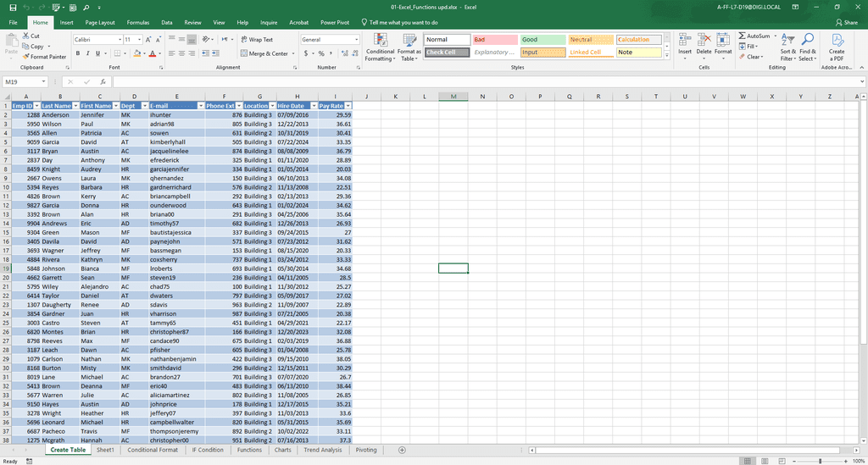Click in the formula bar input

click(487, 82)
